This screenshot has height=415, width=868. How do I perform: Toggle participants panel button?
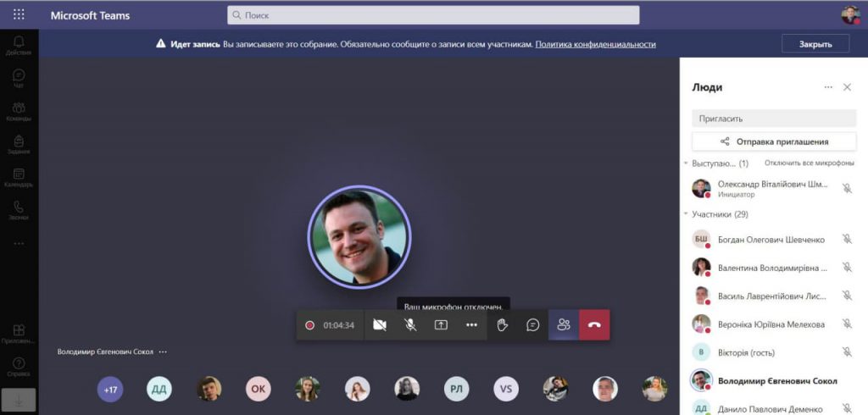coord(564,325)
